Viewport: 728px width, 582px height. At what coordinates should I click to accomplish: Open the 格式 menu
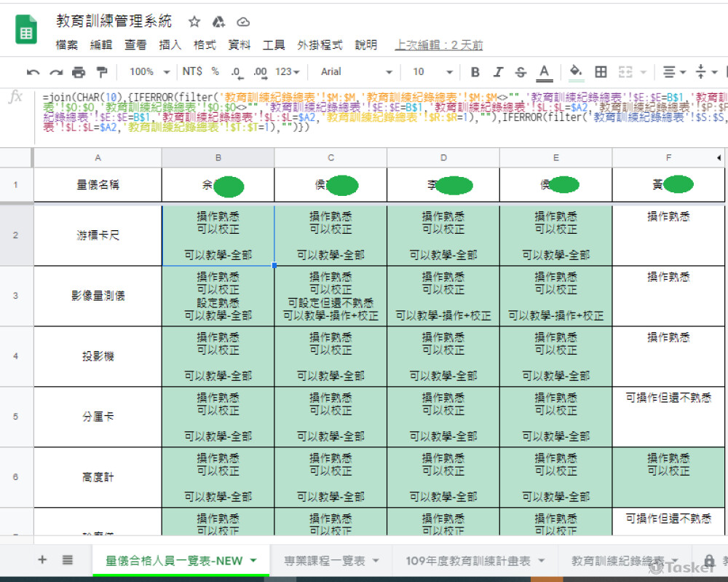(205, 44)
